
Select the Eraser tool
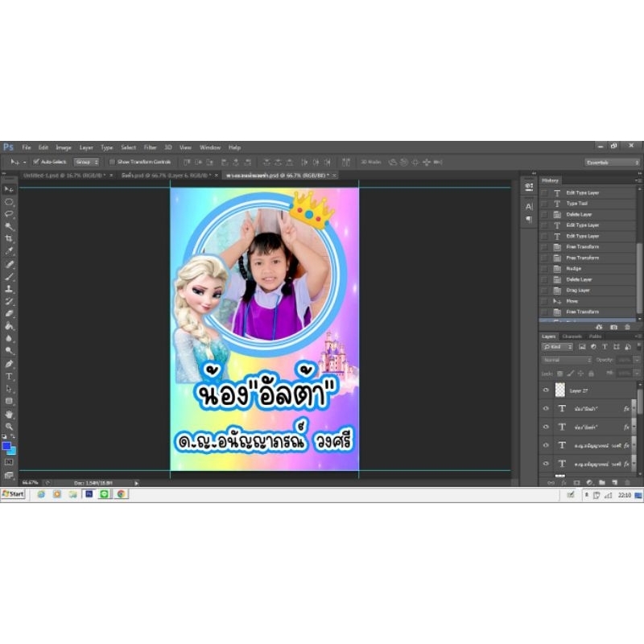9,313
